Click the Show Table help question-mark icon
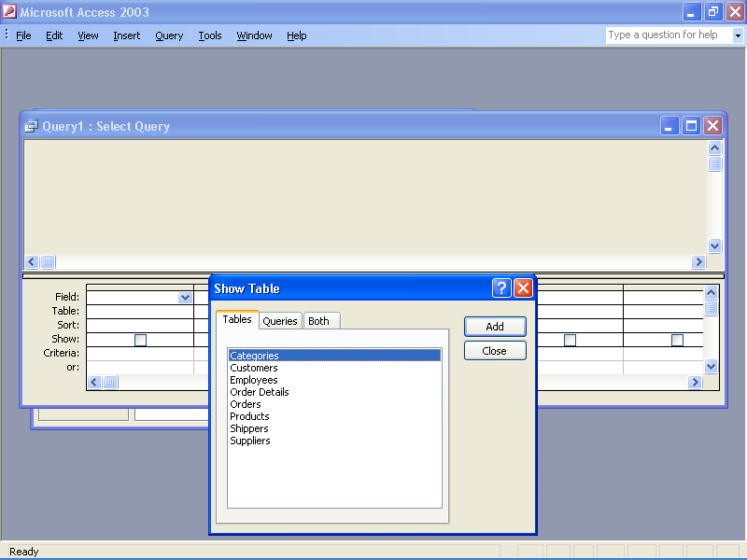747x560 pixels. pyautogui.click(x=501, y=288)
